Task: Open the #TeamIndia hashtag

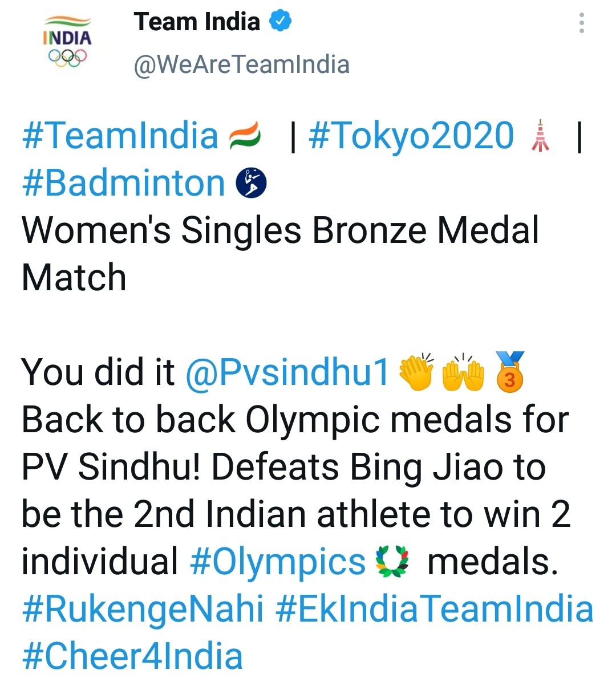Action: (x=120, y=136)
